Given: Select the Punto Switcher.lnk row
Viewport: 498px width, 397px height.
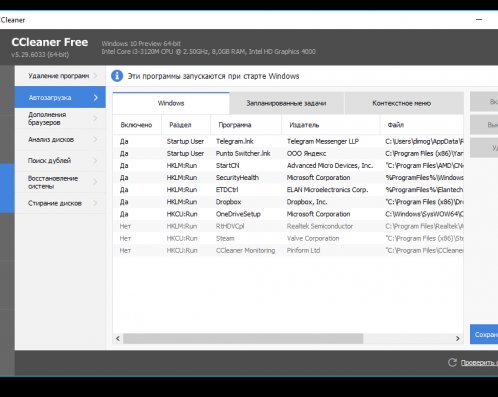Looking at the screenshot, I should [288, 154].
